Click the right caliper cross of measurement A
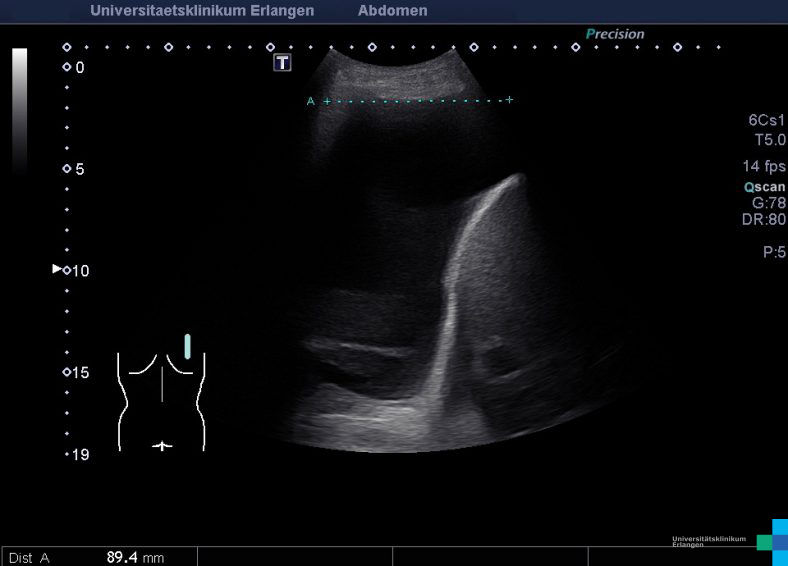This screenshot has width=788, height=566. click(509, 100)
